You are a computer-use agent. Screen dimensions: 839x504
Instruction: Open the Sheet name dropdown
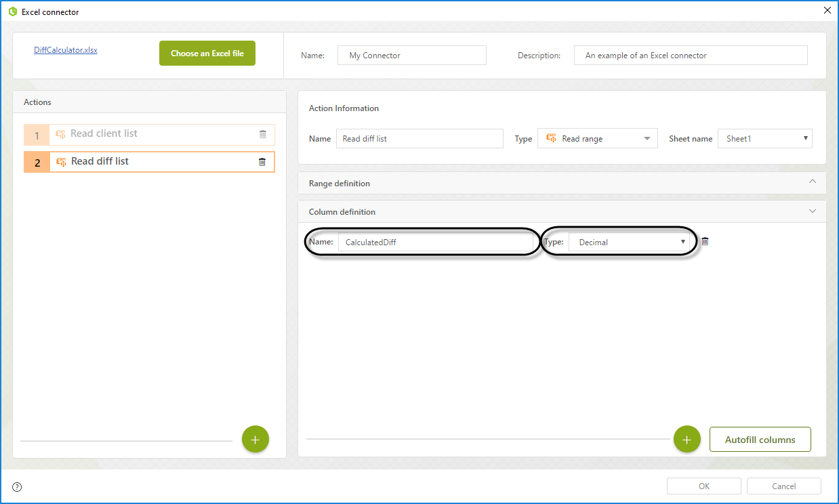click(x=764, y=139)
